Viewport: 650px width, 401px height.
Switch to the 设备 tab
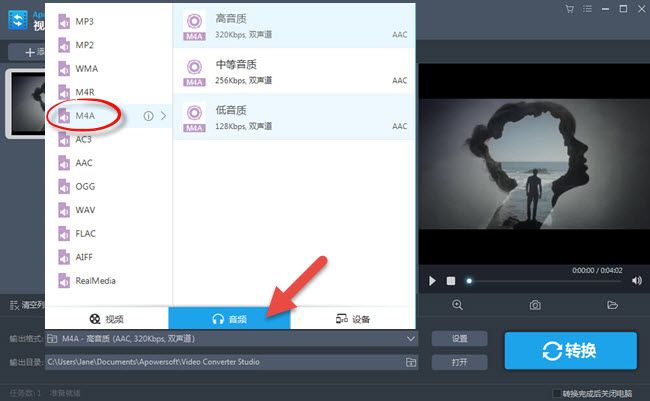pyautogui.click(x=353, y=318)
